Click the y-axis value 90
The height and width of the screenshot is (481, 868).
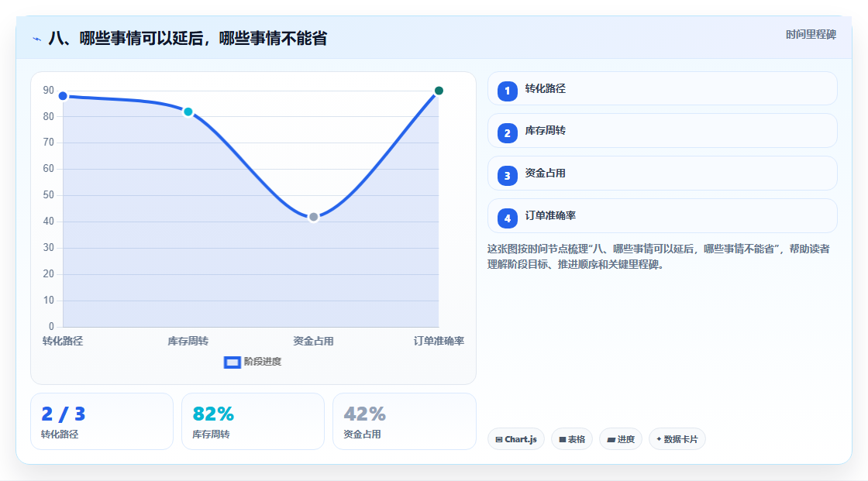point(49,90)
